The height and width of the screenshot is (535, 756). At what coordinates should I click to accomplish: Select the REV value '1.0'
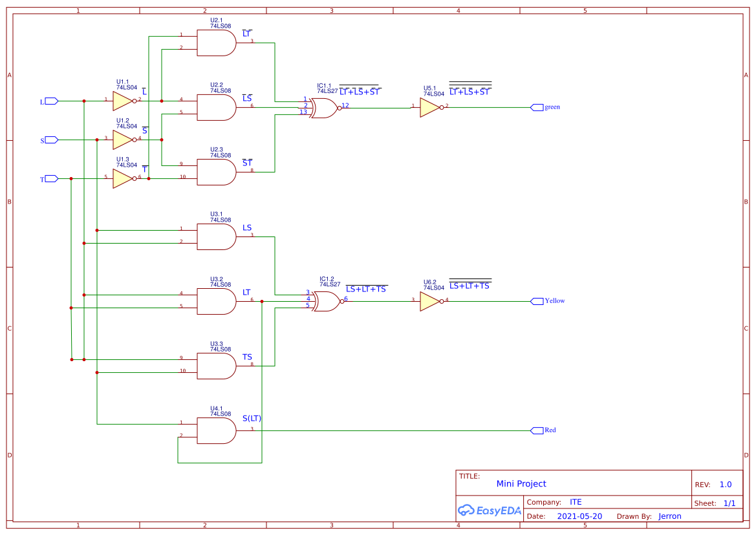point(726,485)
